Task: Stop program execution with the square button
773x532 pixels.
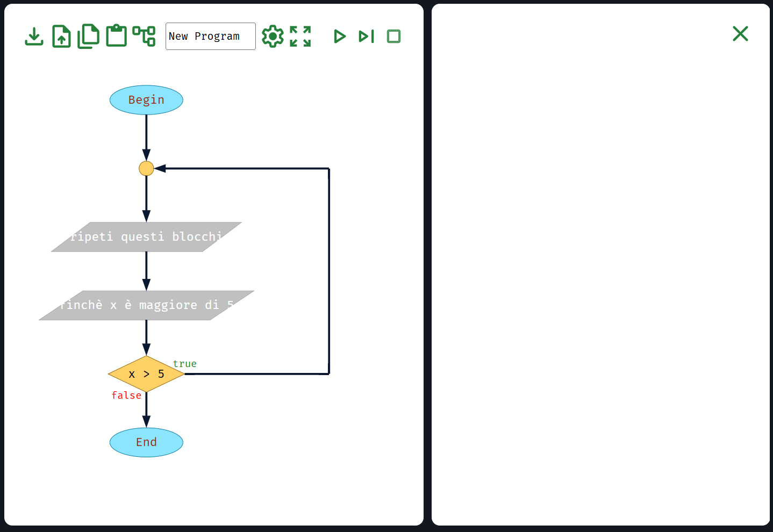Action: (394, 37)
